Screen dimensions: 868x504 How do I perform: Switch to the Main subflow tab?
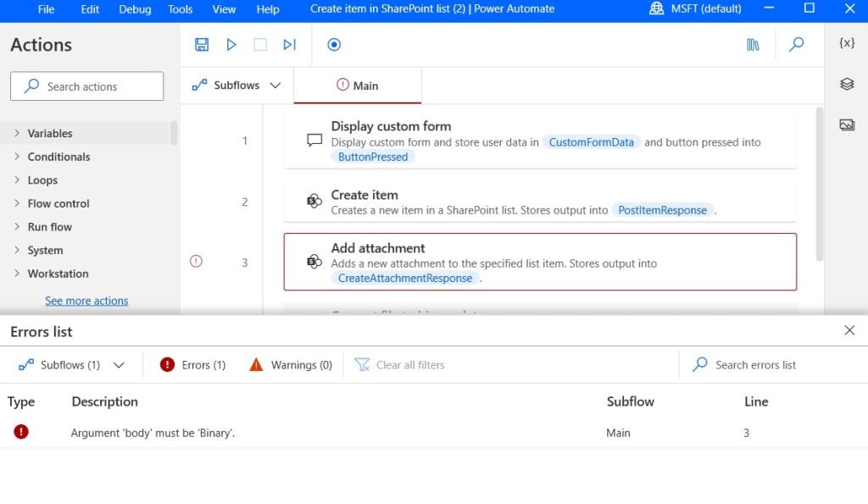point(358,86)
